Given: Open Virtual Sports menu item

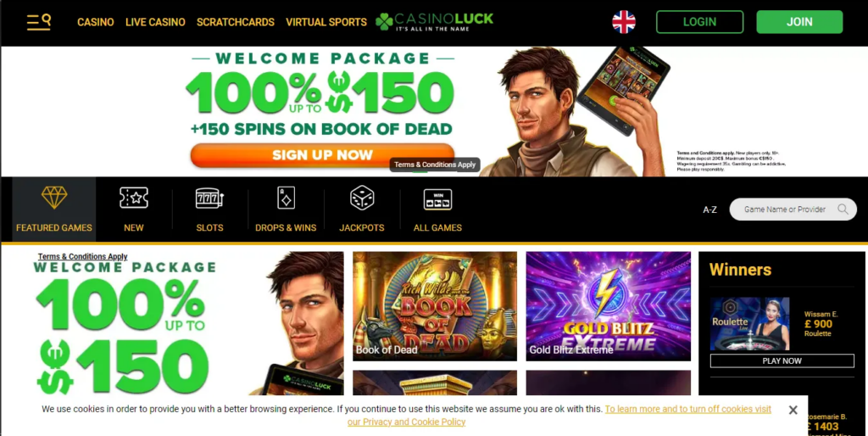Looking at the screenshot, I should pos(326,22).
